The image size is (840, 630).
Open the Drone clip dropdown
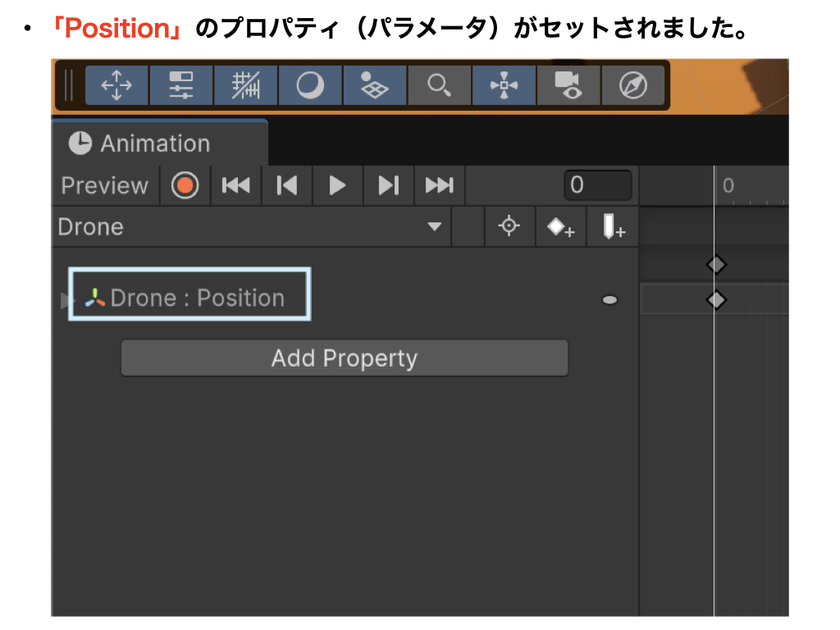tap(434, 227)
